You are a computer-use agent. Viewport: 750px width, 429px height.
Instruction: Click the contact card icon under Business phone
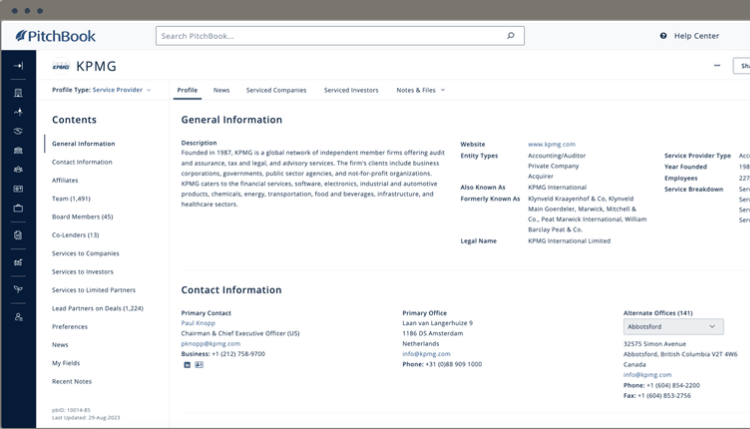point(199,365)
